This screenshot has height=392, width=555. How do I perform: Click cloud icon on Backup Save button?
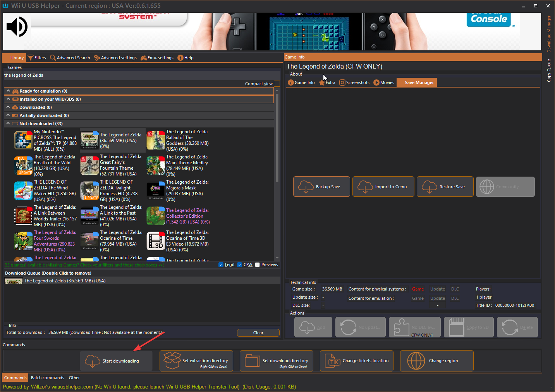[306, 187]
